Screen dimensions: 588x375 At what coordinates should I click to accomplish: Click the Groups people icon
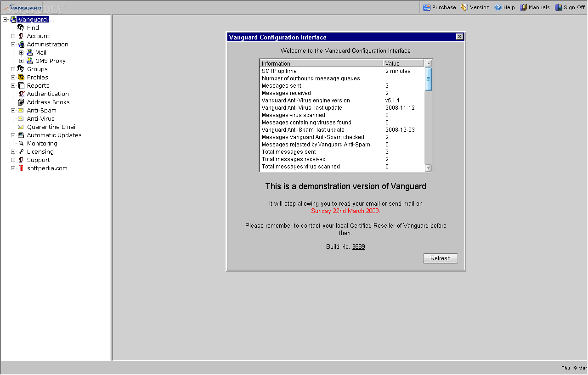point(21,69)
